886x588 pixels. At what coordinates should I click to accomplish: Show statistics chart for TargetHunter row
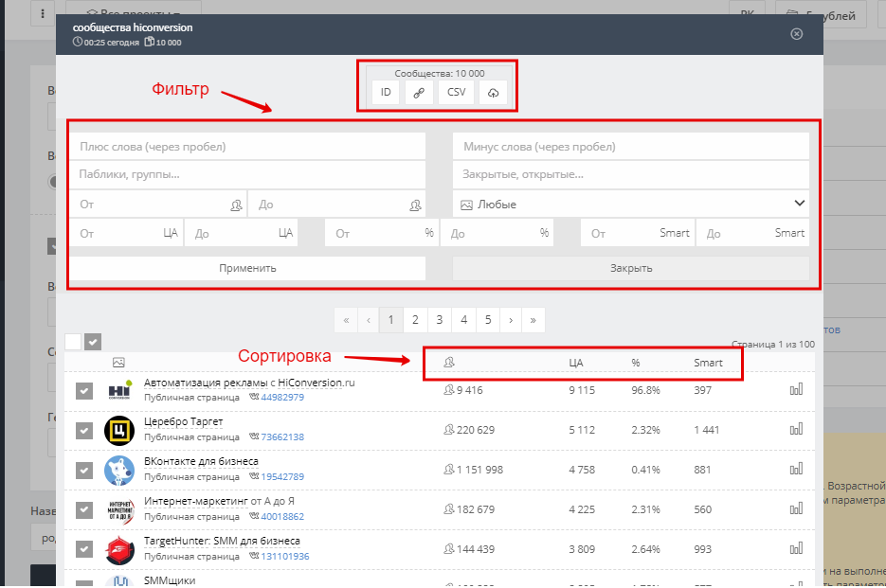[796, 548]
